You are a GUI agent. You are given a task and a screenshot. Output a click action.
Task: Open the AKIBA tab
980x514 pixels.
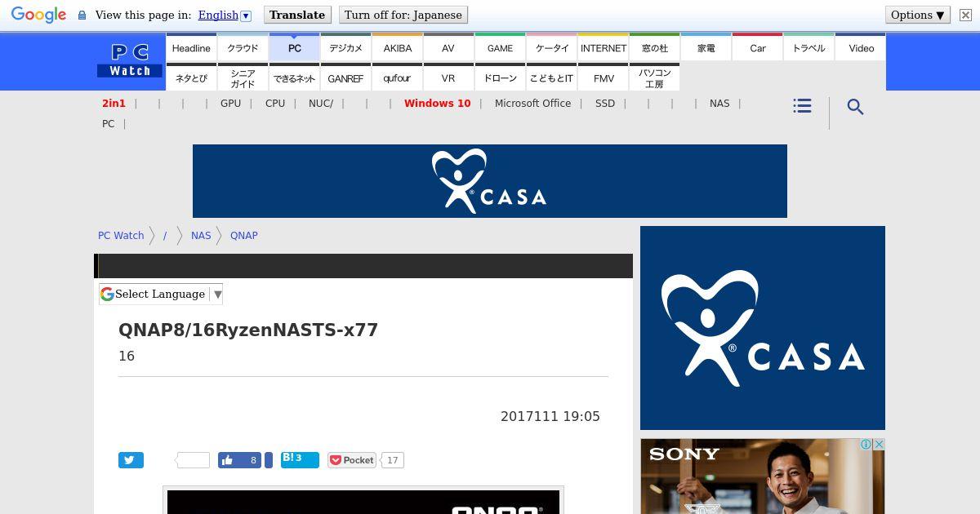397,48
